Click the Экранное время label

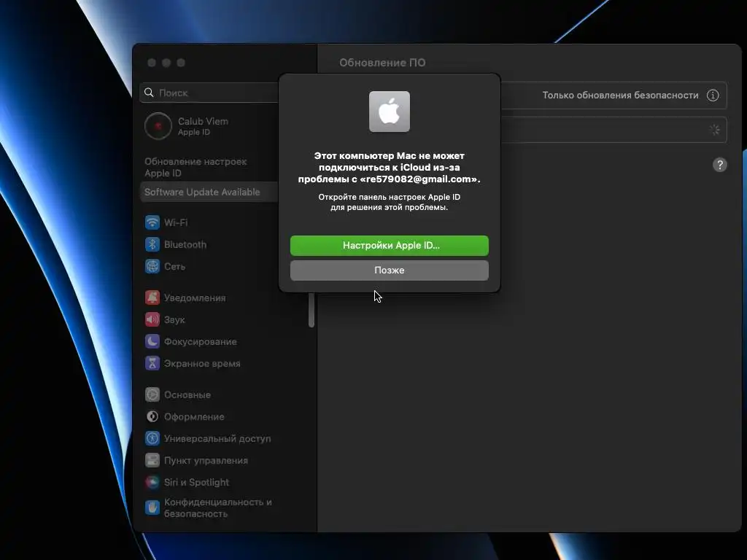202,363
